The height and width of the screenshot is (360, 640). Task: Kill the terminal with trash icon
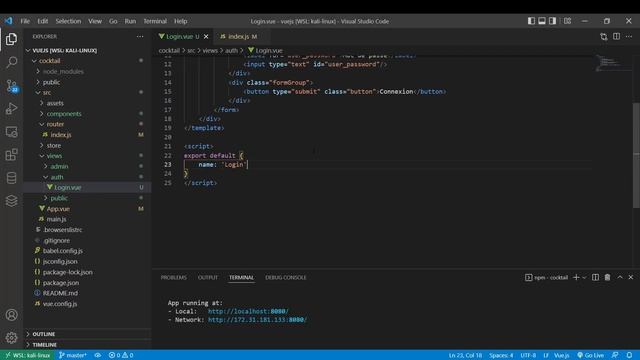(607, 277)
